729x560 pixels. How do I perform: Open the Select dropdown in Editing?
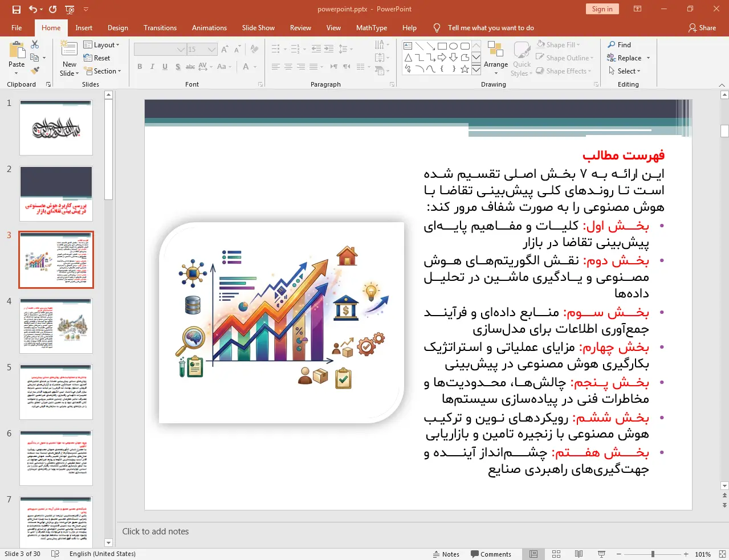[624, 71]
